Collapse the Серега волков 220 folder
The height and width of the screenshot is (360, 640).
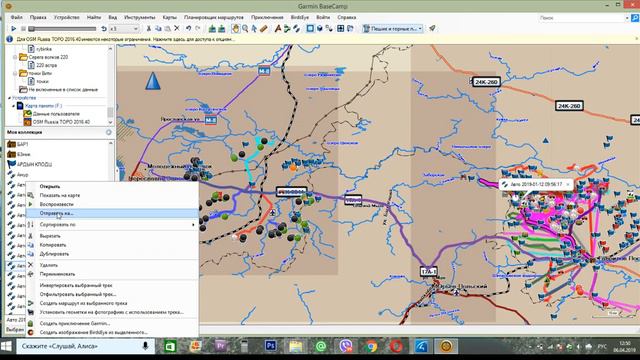(15, 57)
